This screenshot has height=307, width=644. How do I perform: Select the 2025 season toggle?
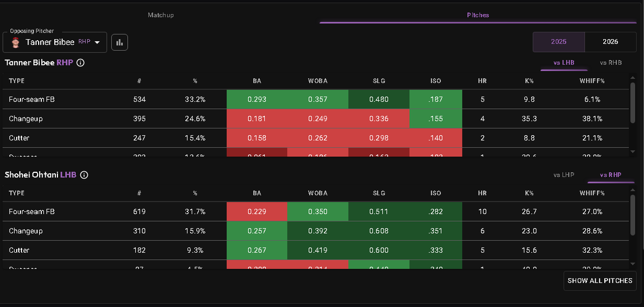point(559,42)
